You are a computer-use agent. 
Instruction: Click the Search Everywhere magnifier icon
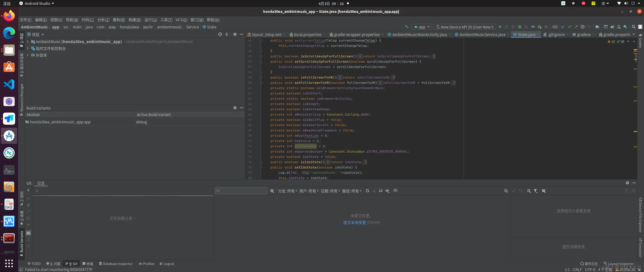pyautogui.click(x=634, y=27)
